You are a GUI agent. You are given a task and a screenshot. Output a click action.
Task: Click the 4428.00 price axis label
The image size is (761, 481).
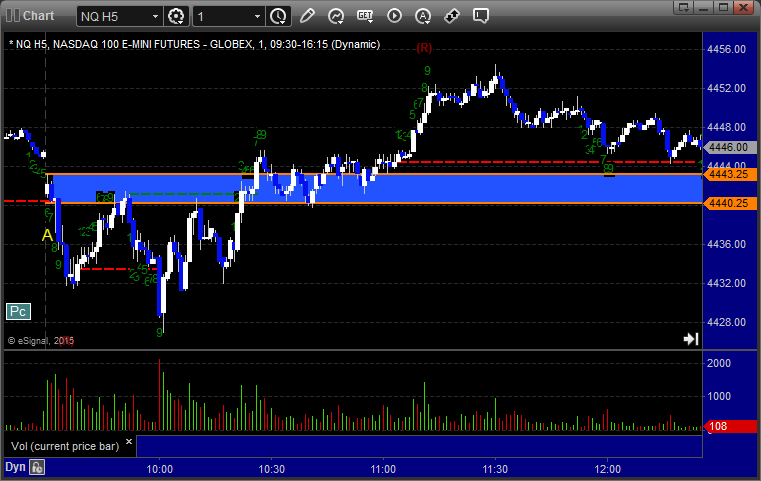[x=727, y=322]
